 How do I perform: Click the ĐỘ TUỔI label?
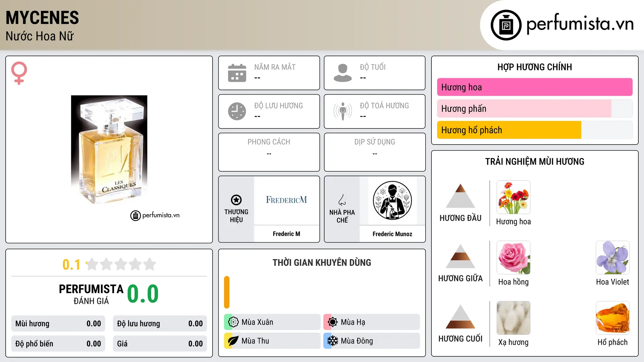pyautogui.click(x=373, y=67)
